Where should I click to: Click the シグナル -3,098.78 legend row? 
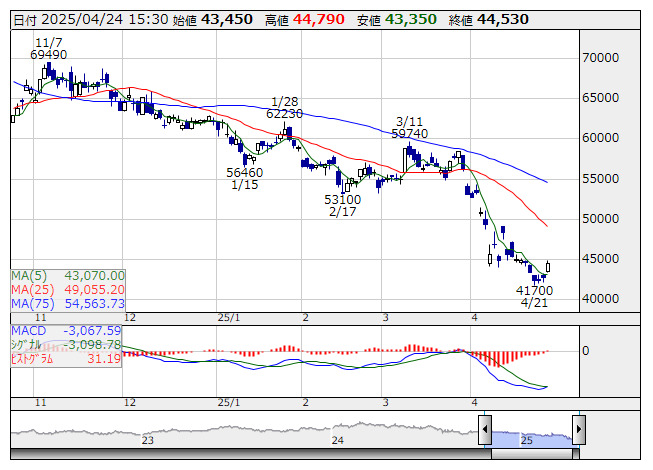(x=66, y=345)
